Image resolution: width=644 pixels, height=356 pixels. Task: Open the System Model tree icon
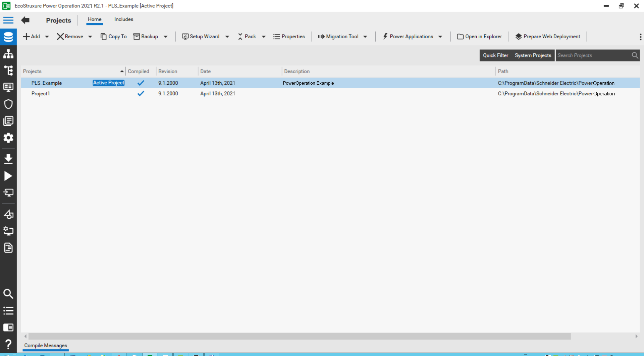[x=8, y=71]
